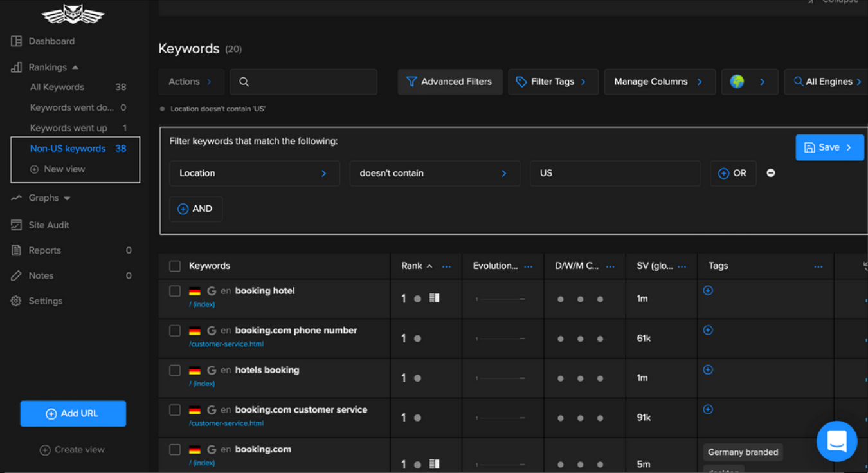Screen dimensions: 868x473
Task: Open Rank column options dots
Action: click(x=446, y=266)
